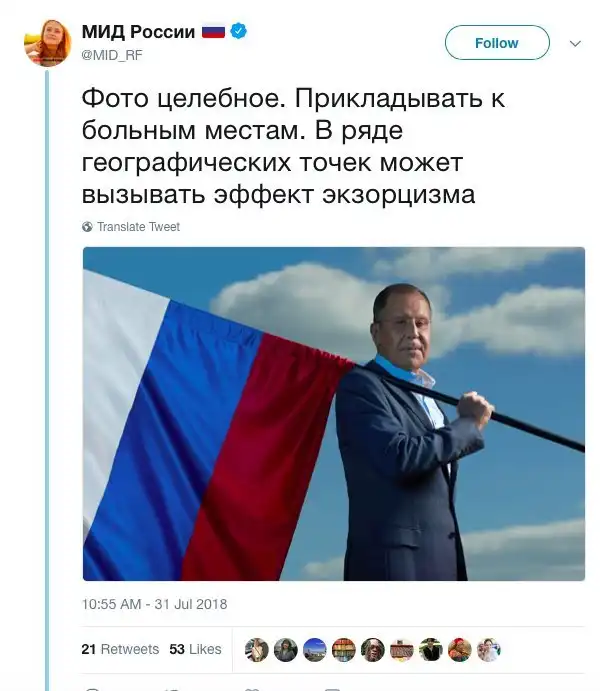Image resolution: width=600 pixels, height=691 pixels.
Task: Expand the tweet options chevron
Action: (x=575, y=44)
